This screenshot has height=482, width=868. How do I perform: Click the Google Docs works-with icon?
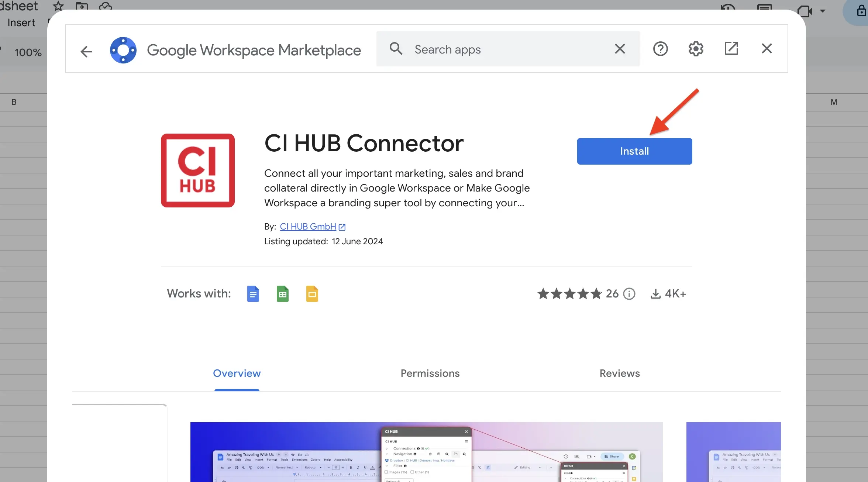[253, 294]
